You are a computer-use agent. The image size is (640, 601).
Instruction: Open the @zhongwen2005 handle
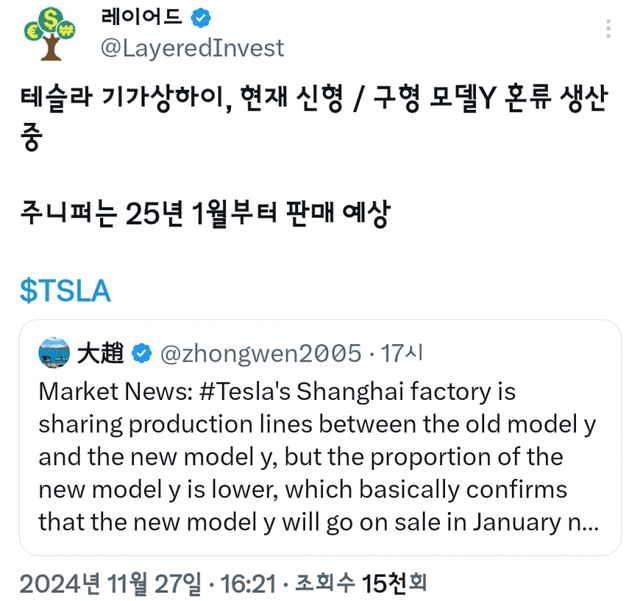click(x=260, y=353)
